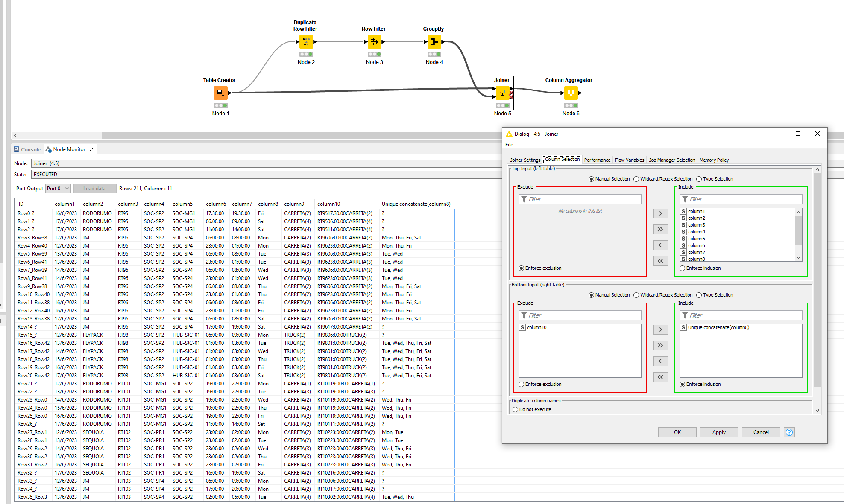The width and height of the screenshot is (844, 504).
Task: Click the status light under Node 4
Action: tap(434, 54)
